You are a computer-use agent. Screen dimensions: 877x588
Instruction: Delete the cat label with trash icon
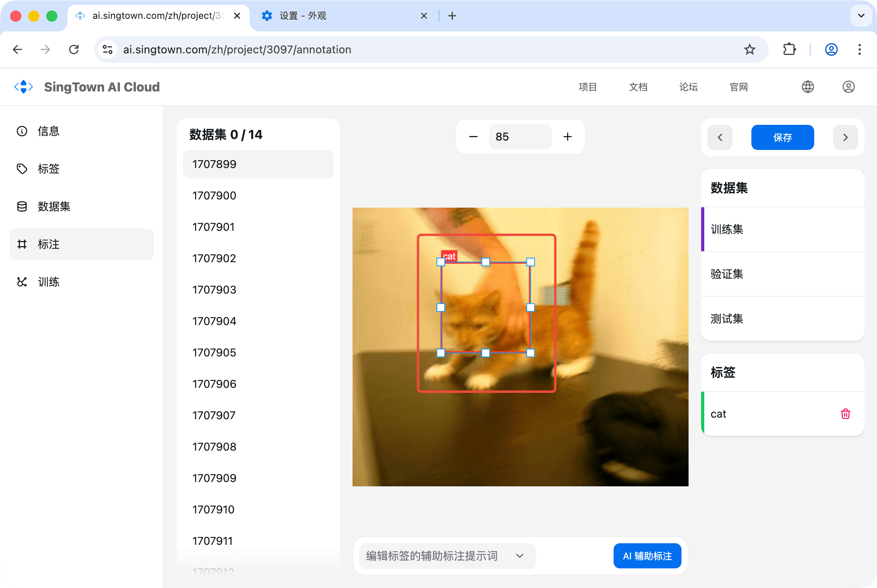(x=845, y=414)
